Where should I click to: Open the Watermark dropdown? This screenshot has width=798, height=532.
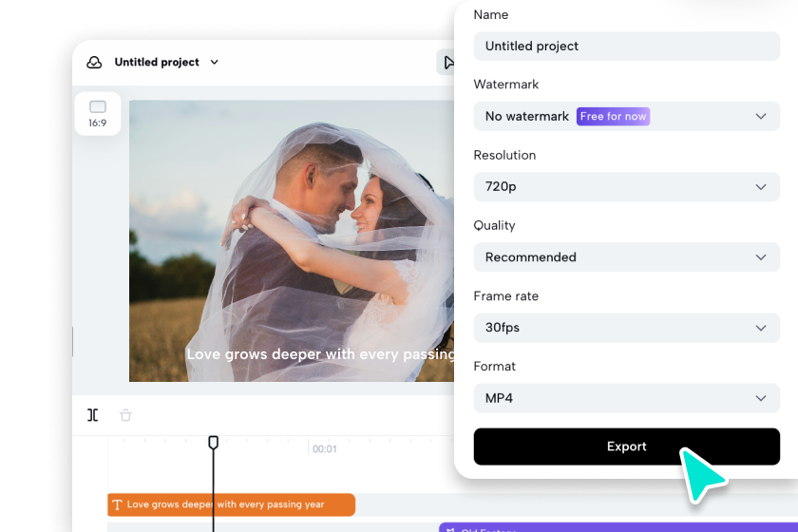click(626, 116)
